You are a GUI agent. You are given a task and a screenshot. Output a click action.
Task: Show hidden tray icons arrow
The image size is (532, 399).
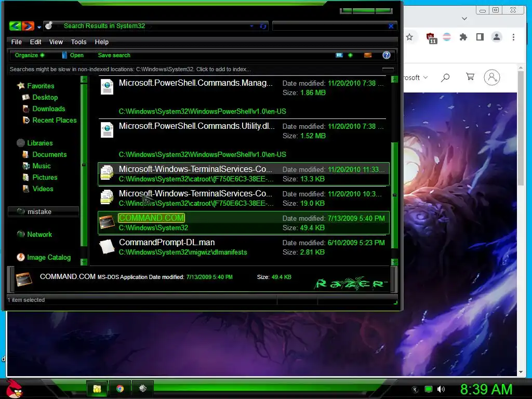(x=415, y=390)
